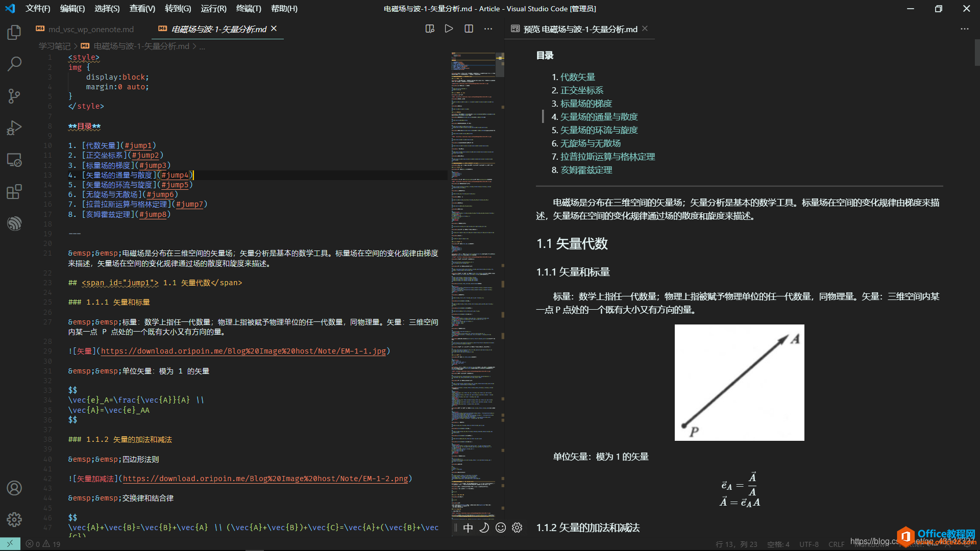Click the **目录** text in editor
Screen dimensions: 980x551
85,126
